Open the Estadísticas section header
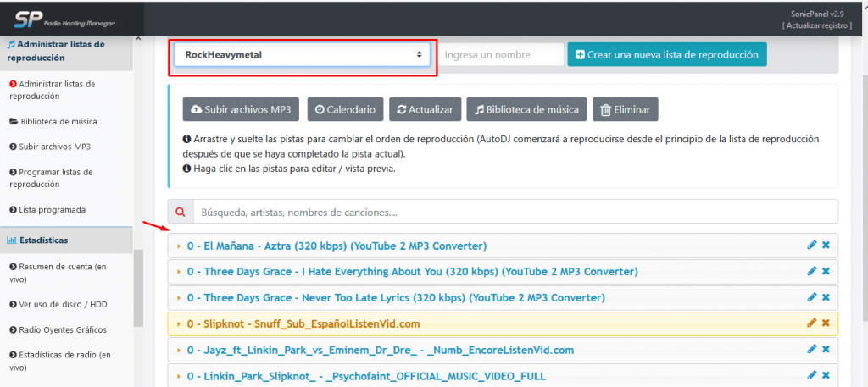This screenshot has width=868, height=387. [x=66, y=240]
